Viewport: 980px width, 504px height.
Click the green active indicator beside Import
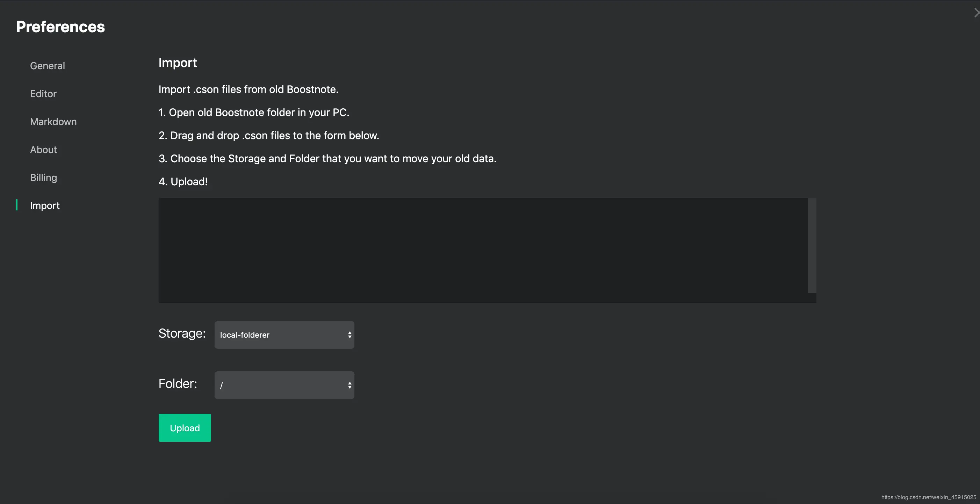pos(17,205)
